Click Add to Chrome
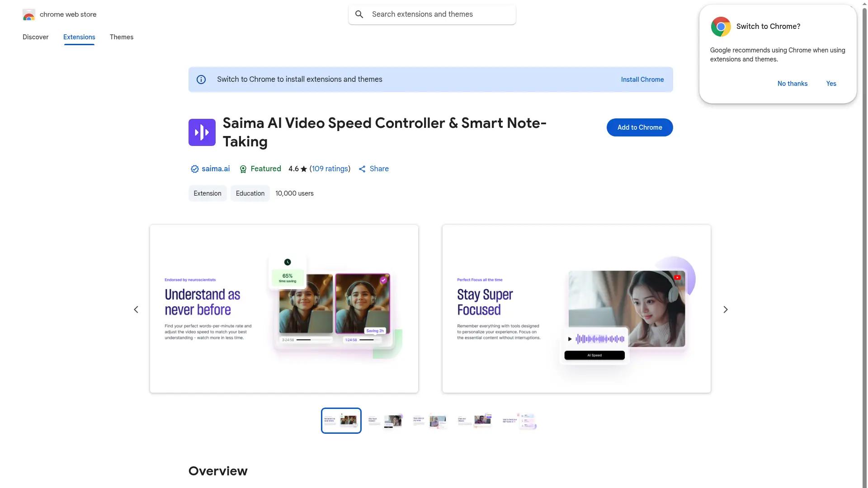This screenshot has height=488, width=868. (x=639, y=127)
